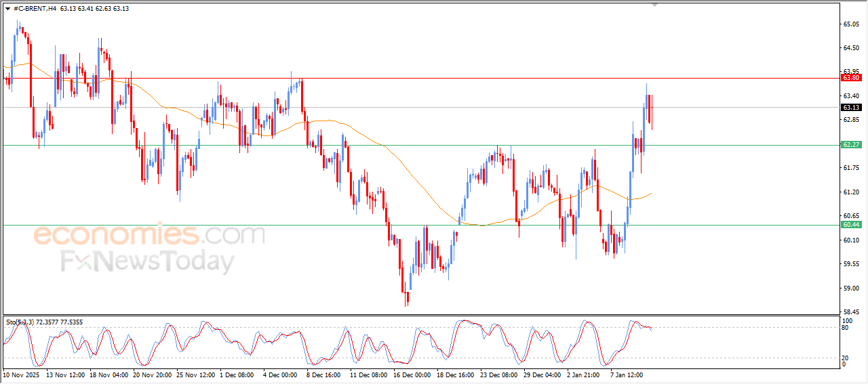Click the 65.05 price axis label
This screenshot has width=868, height=384.
[x=850, y=24]
